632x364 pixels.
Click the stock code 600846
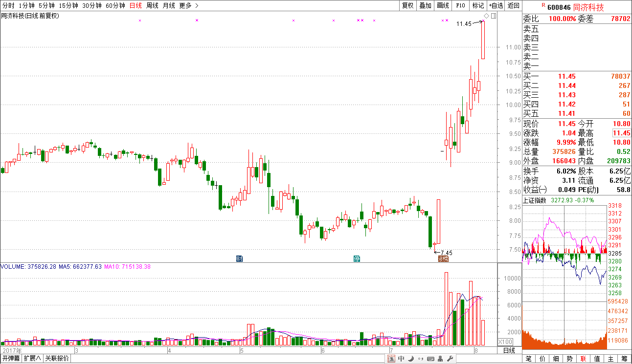[559, 7]
